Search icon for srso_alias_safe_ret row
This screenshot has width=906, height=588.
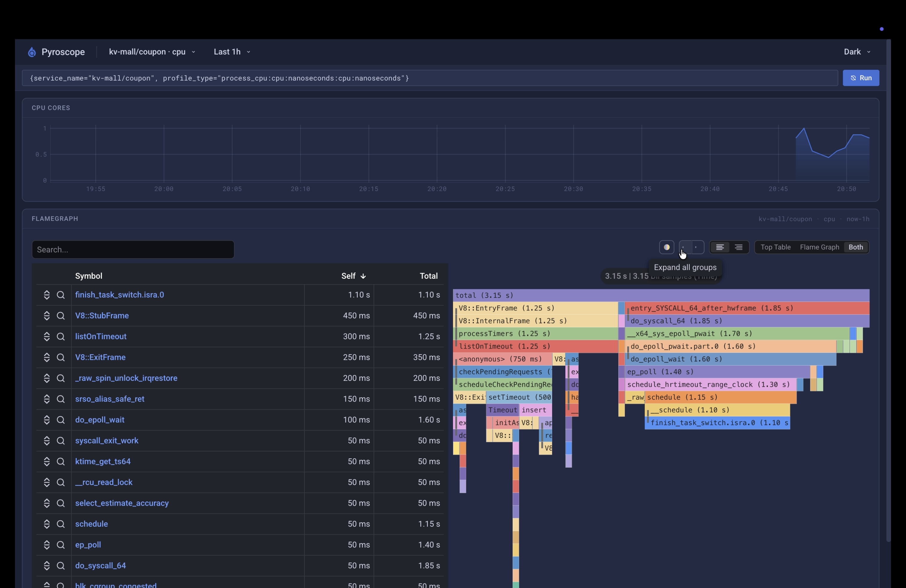point(61,399)
